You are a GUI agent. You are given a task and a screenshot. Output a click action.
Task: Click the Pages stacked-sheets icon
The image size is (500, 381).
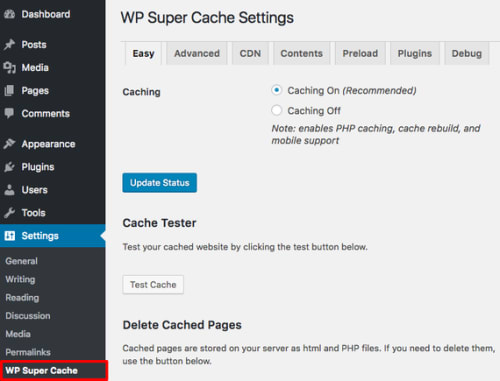9,90
